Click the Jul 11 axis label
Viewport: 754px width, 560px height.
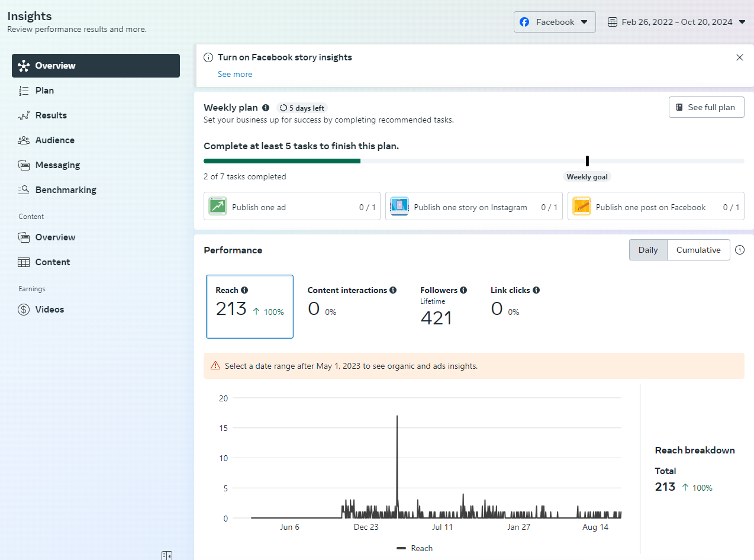442,527
